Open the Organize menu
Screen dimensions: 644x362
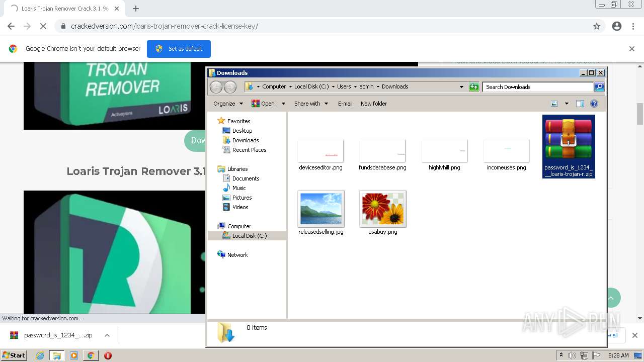[x=228, y=104]
